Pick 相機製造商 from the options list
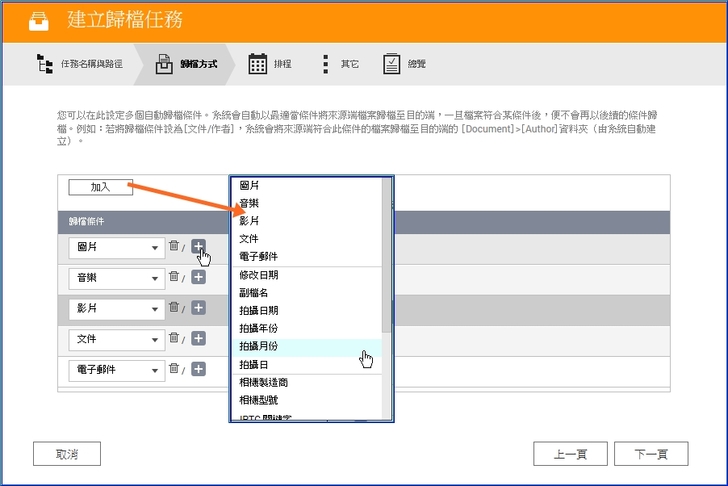The width and height of the screenshot is (728, 486). coord(265,382)
